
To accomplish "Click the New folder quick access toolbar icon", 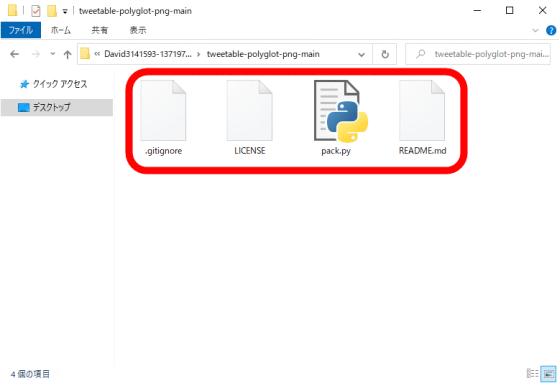I will (x=52, y=11).
